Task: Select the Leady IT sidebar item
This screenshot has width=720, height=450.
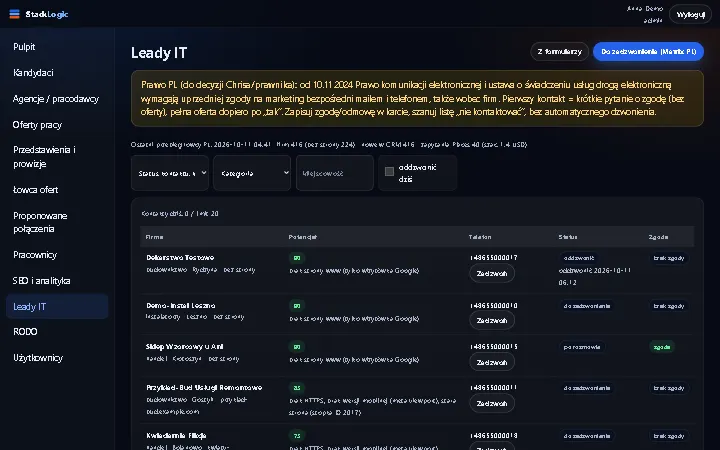Action: tap(57, 307)
